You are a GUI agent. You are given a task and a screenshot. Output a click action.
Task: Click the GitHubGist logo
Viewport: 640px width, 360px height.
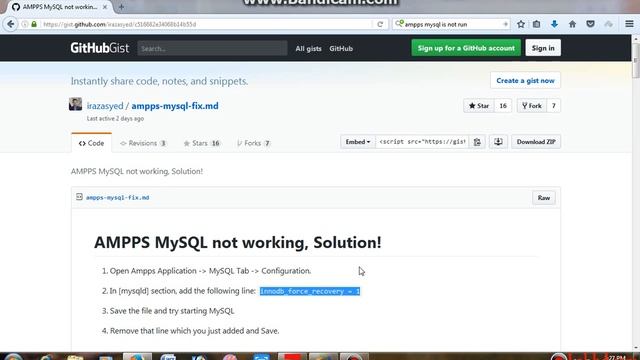pos(100,48)
